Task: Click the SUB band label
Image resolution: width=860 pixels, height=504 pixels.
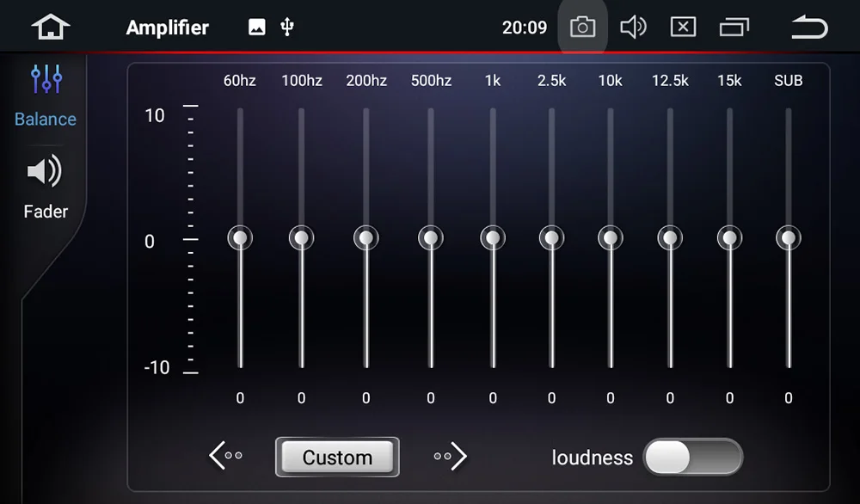Action: pos(788,81)
